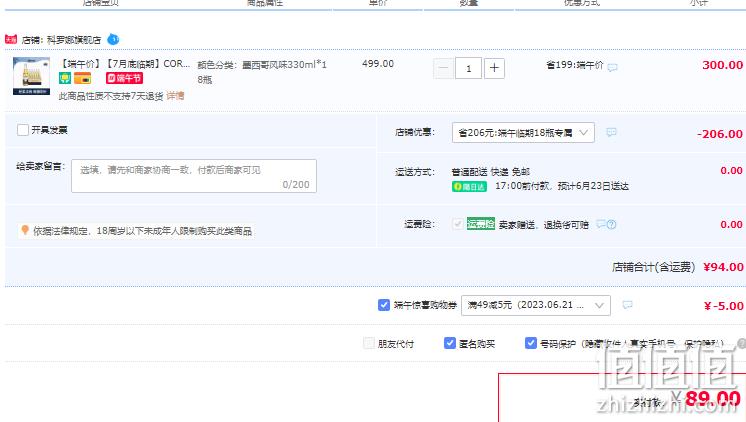Click the store name 科罗娜旗舰店
This screenshot has width=746, height=422.
click(74, 40)
